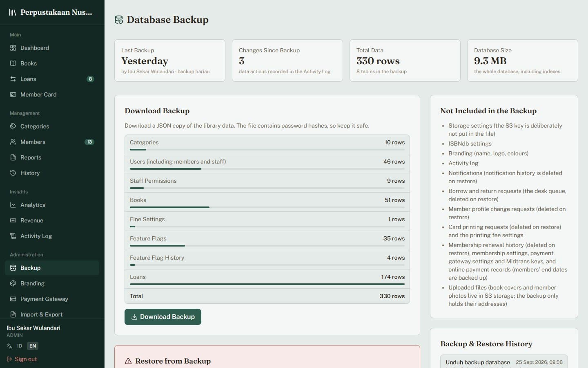Open the Unduh backup database history entry
588x368 pixels.
point(504,361)
